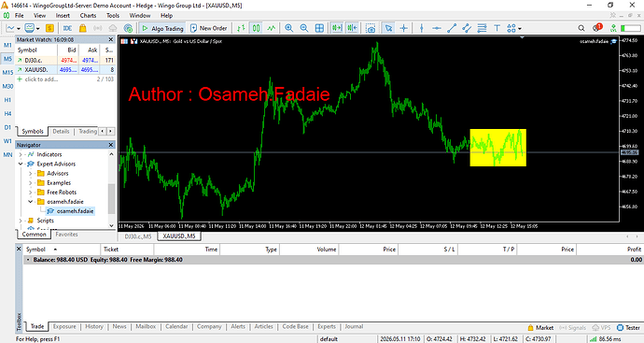Close the Market Watch panel
644x343 pixels.
point(111,39)
